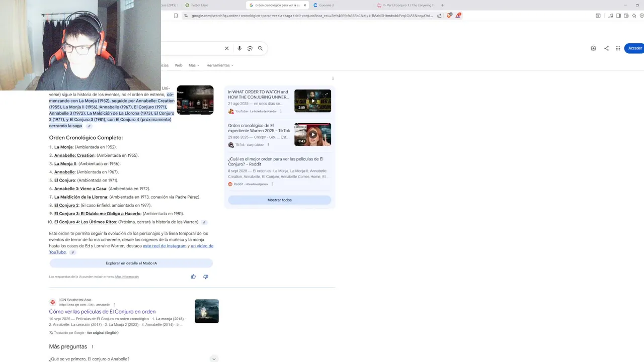
Task: Expand ¿Qué se ve primero question
Action: (135, 358)
